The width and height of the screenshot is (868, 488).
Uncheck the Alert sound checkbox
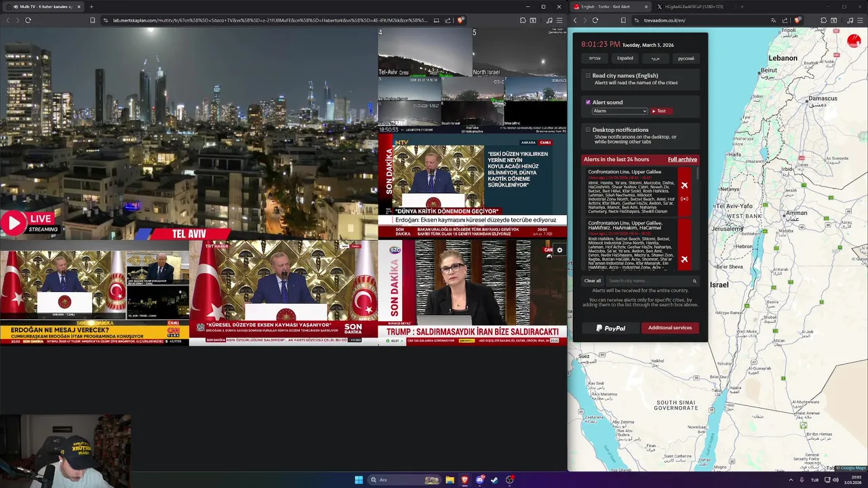[x=588, y=102]
